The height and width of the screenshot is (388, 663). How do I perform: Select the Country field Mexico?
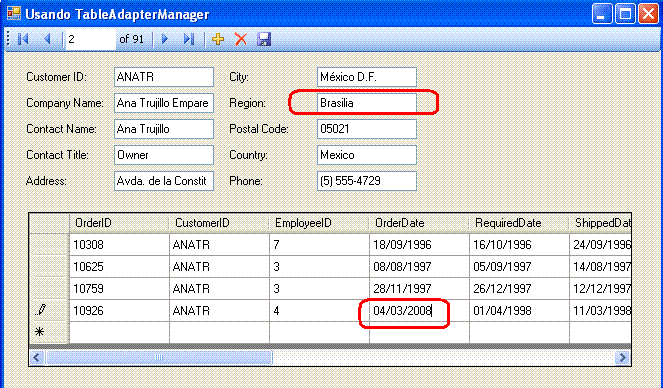[367, 155]
